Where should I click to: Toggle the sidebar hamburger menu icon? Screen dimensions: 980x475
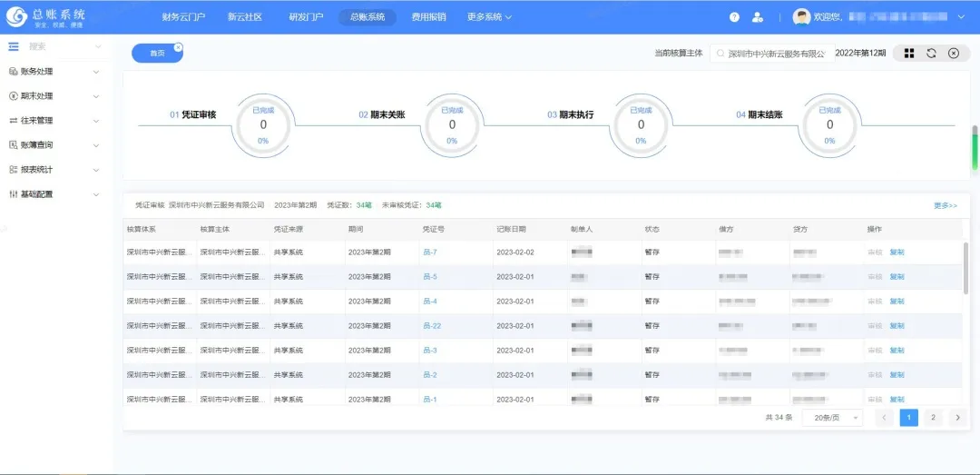click(x=14, y=46)
